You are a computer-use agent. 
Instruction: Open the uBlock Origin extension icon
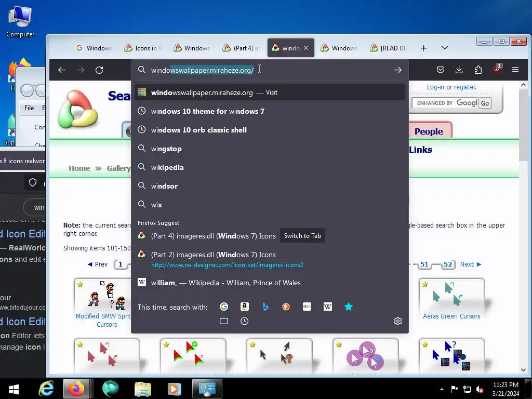pyautogui.click(x=497, y=69)
